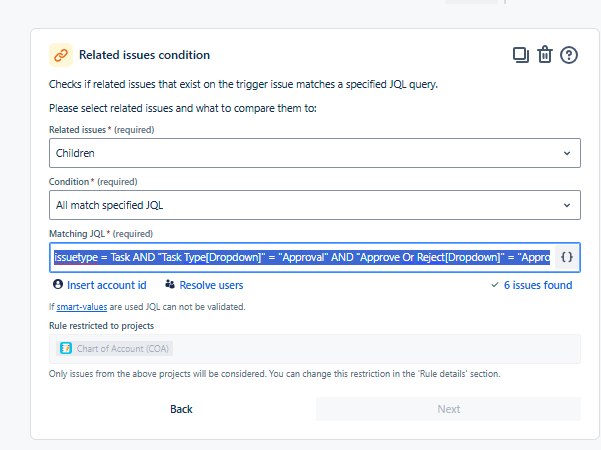Image resolution: width=601 pixels, height=450 pixels.
Task: Click the person icon beside Insert account id
Action: [58, 285]
